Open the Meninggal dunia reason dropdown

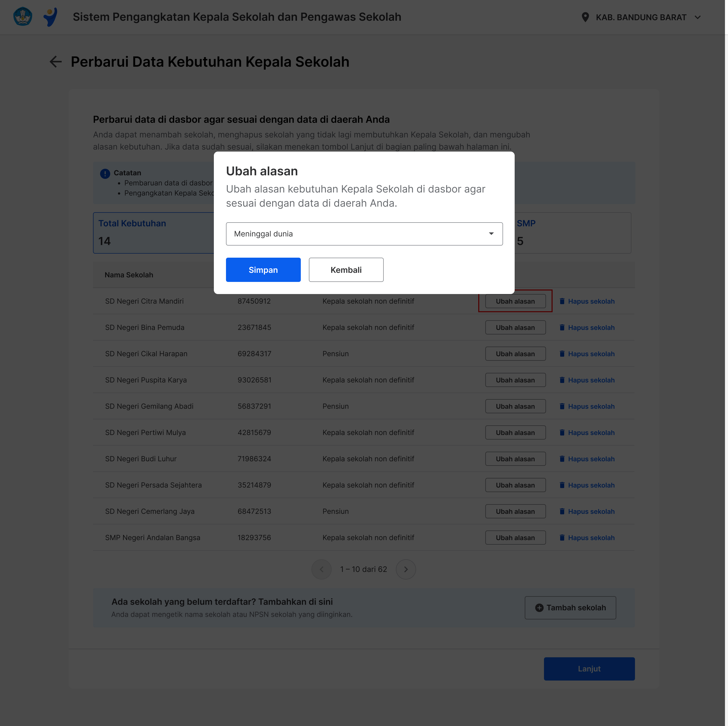coord(364,234)
